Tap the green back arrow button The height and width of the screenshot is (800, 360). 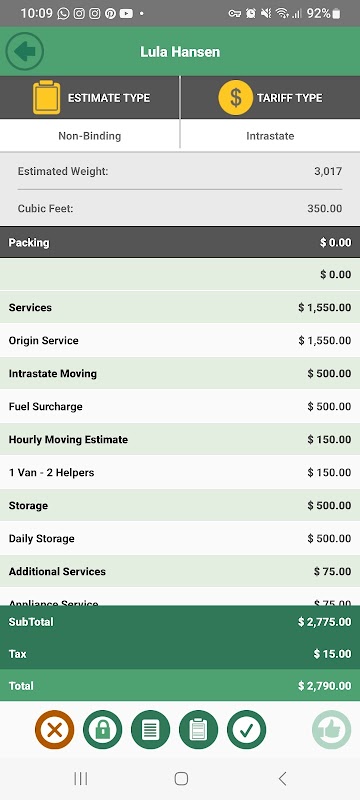24,51
